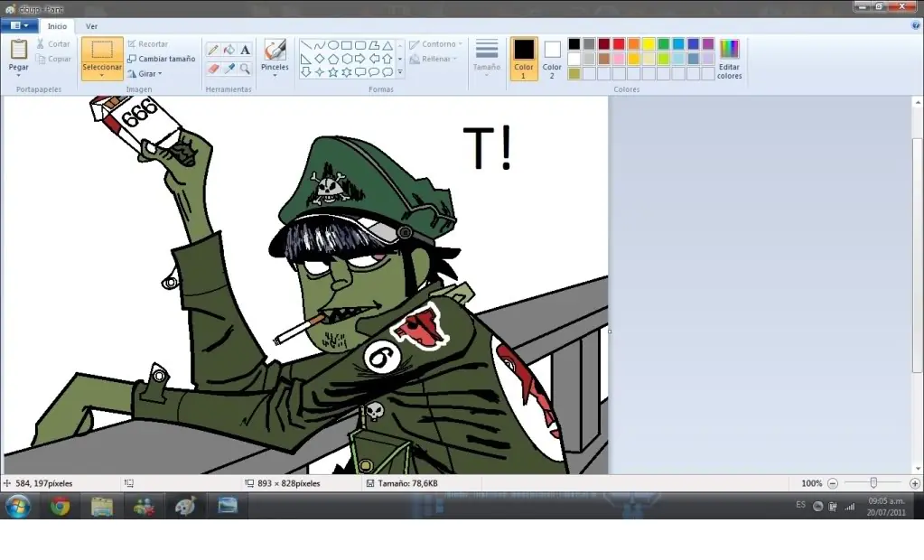Viewport: 924px width, 560px height.
Task: Choose the Right arrow shape
Action: (x=360, y=59)
